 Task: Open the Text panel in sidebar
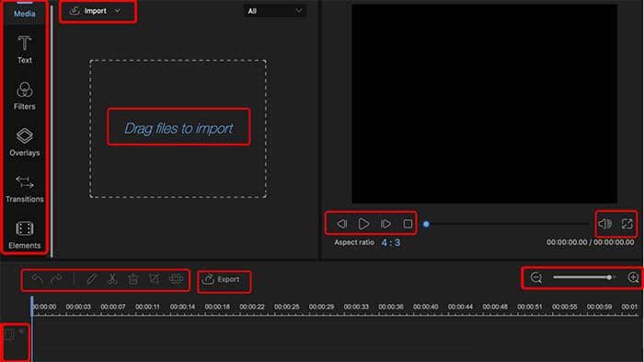[x=25, y=50]
